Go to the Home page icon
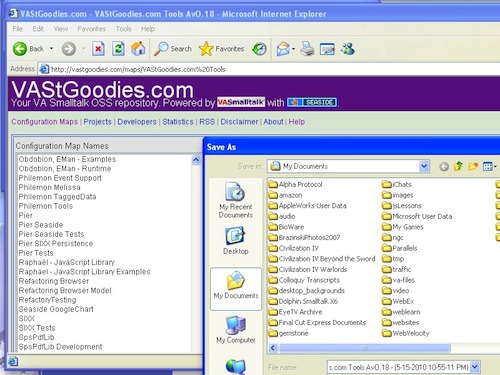Screen dimensions: 500x375 pyautogui.click(x=138, y=49)
